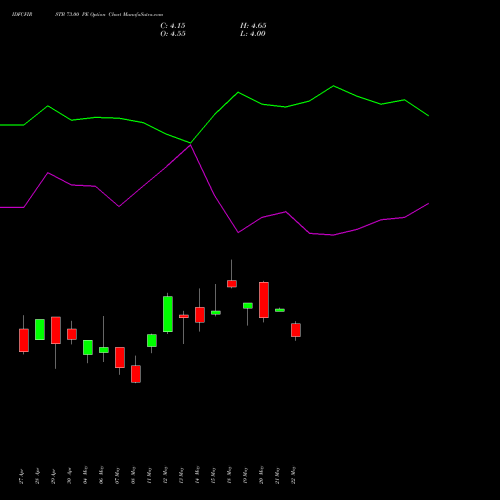Click the open value O: 4.55
The width and height of the screenshot is (500, 500).
(173, 34)
